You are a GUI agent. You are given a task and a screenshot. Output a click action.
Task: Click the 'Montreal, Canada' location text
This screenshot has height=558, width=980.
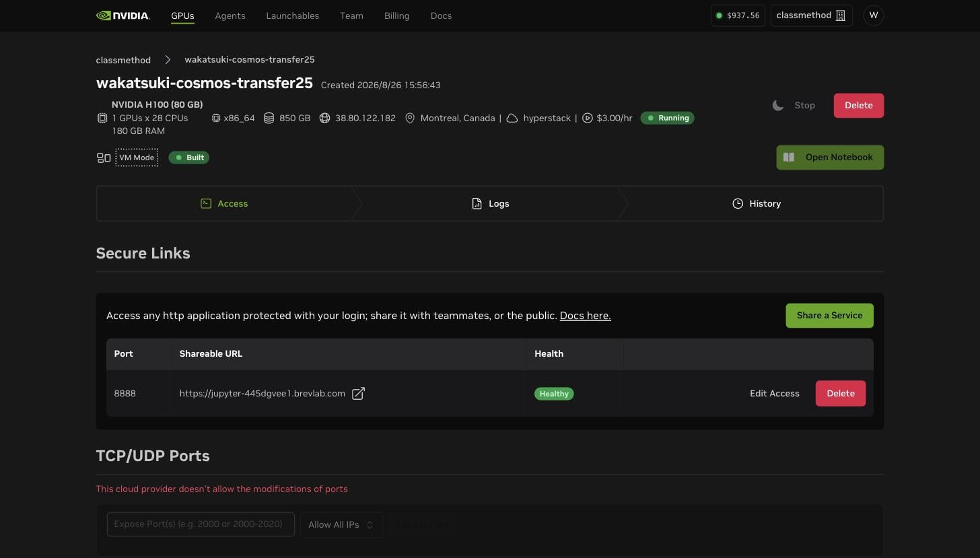458,118
